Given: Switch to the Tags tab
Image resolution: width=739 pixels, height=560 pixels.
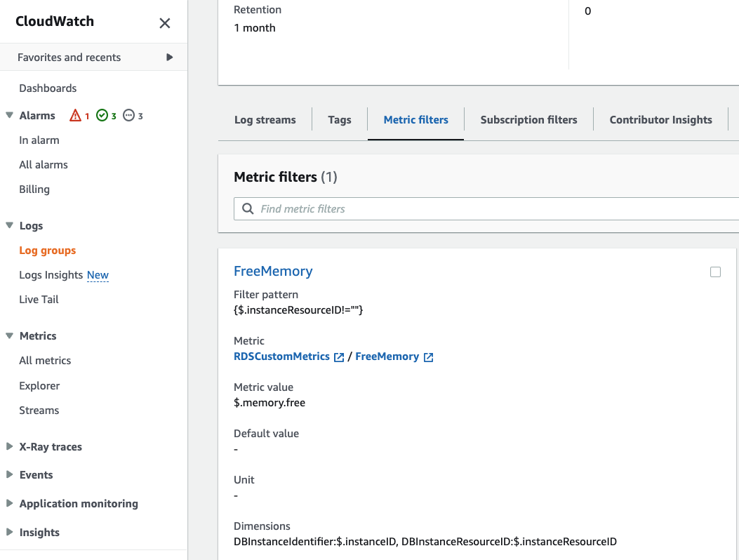Looking at the screenshot, I should [x=340, y=120].
